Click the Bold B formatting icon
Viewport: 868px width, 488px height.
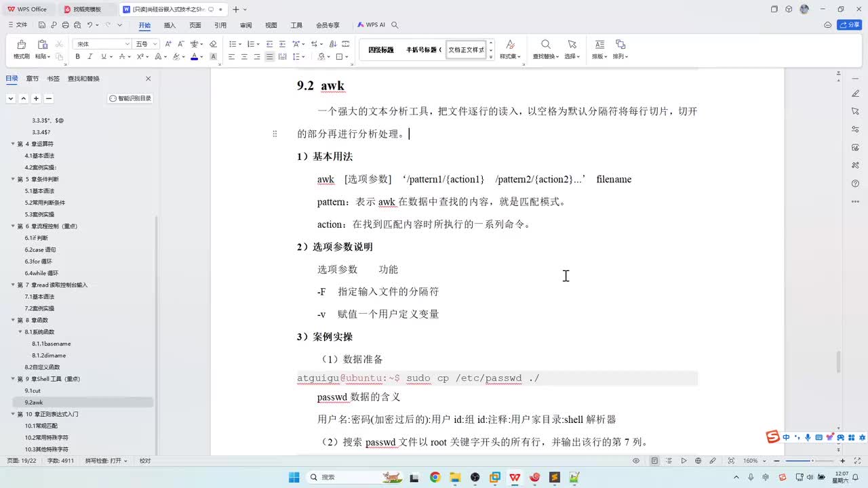pos(77,57)
